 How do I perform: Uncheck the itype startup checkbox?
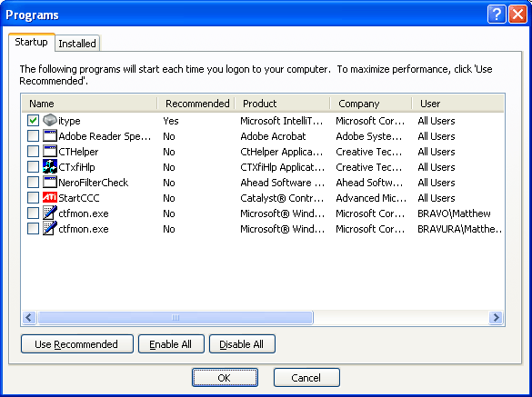coord(34,120)
